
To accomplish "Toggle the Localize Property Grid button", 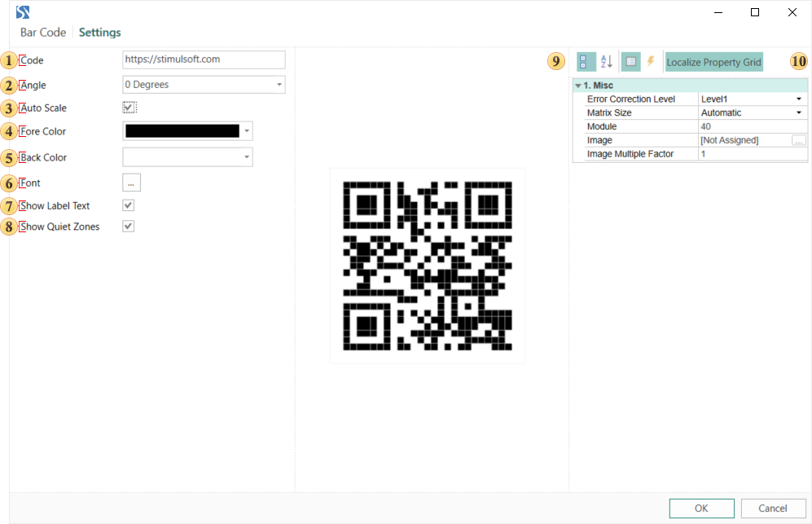I will click(x=713, y=62).
